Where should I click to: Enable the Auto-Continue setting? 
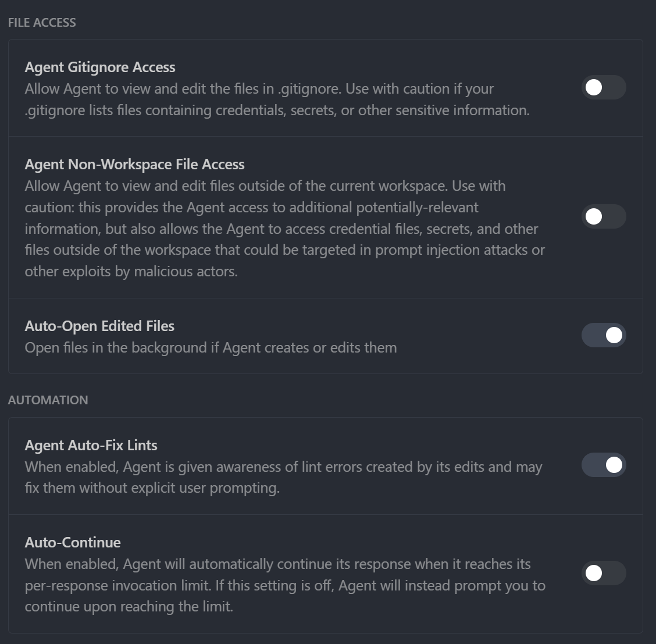click(x=604, y=574)
